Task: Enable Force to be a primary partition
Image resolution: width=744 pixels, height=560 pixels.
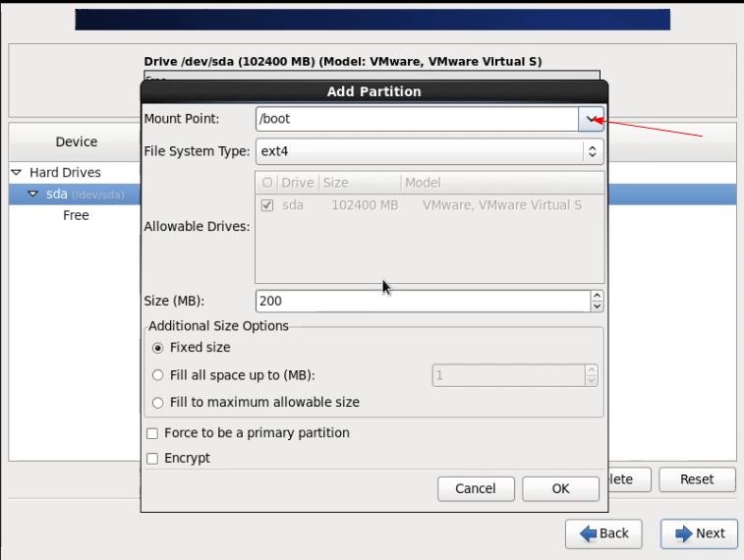Action: [152, 433]
